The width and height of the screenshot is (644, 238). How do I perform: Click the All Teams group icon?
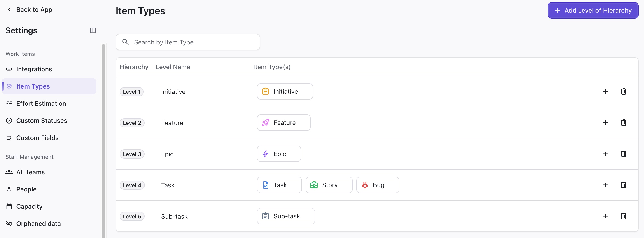point(9,172)
